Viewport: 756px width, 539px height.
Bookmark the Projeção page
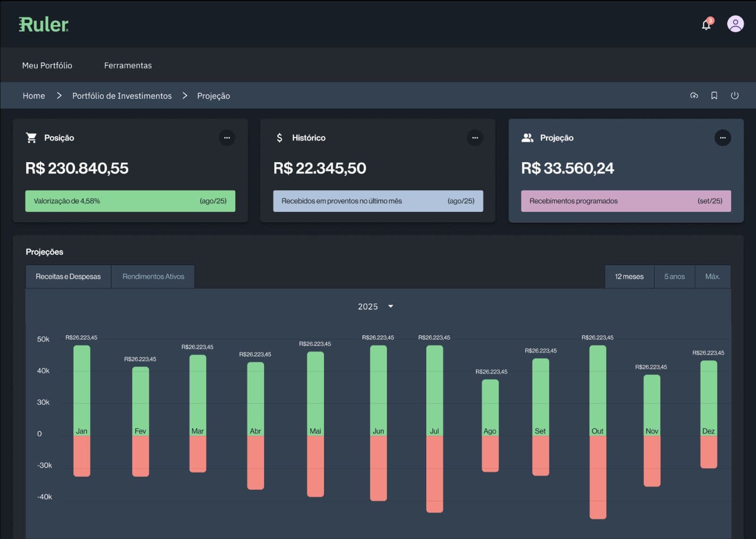(x=714, y=96)
